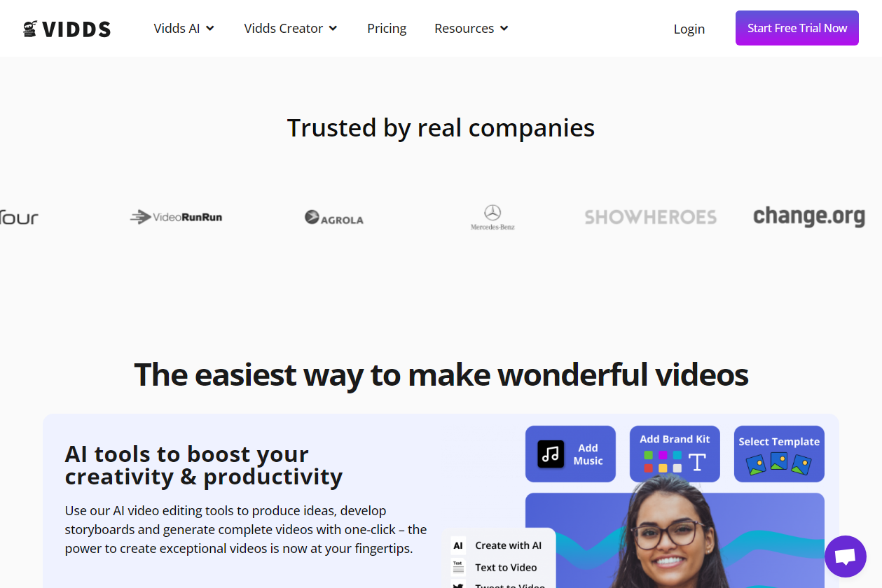882x588 pixels.
Task: Click the Login link
Action: point(689,29)
